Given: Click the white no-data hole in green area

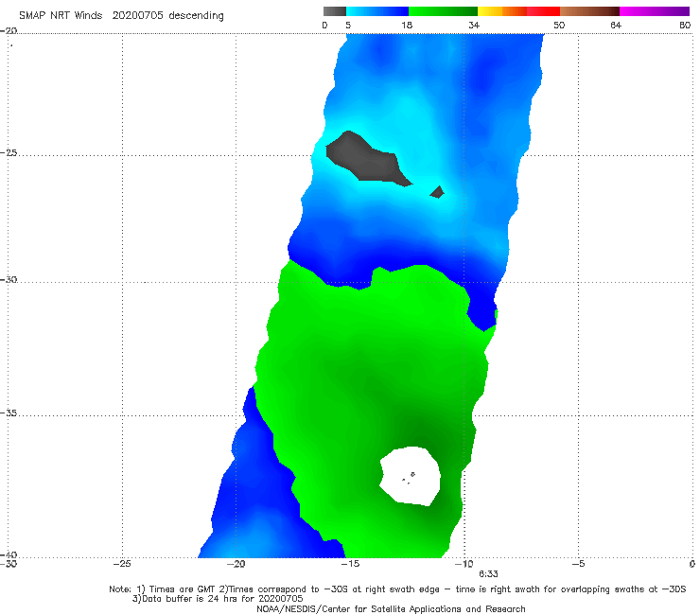Looking at the screenshot, I should (411, 477).
